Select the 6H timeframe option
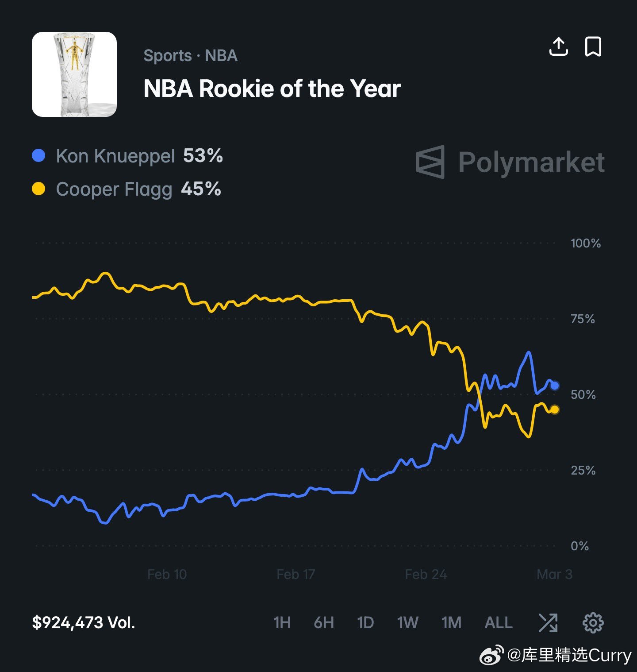Viewport: 637px width, 672px height. (324, 623)
